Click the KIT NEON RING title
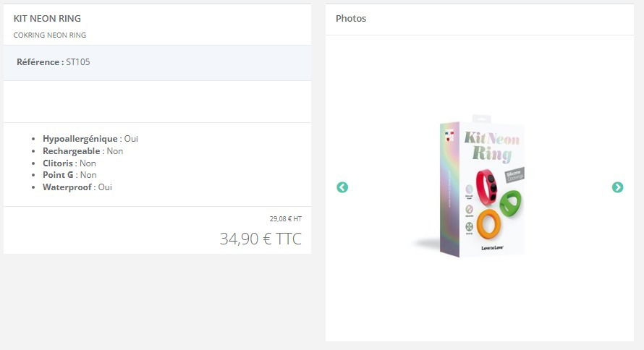This screenshot has height=350, width=644. [47, 19]
